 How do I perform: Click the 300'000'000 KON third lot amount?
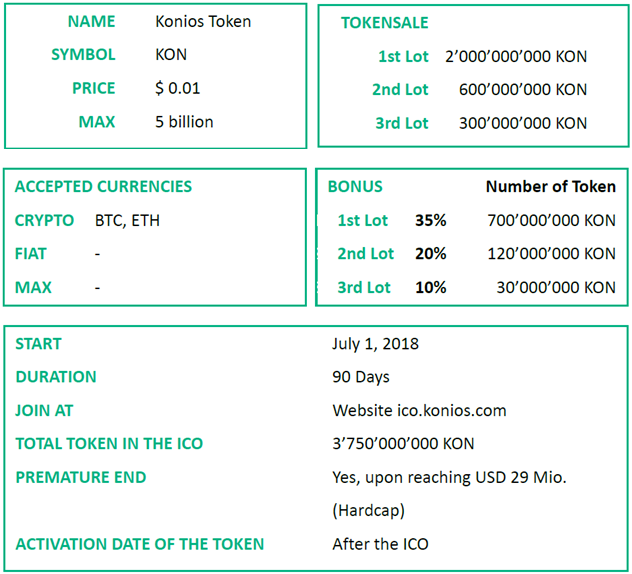pos(523,123)
